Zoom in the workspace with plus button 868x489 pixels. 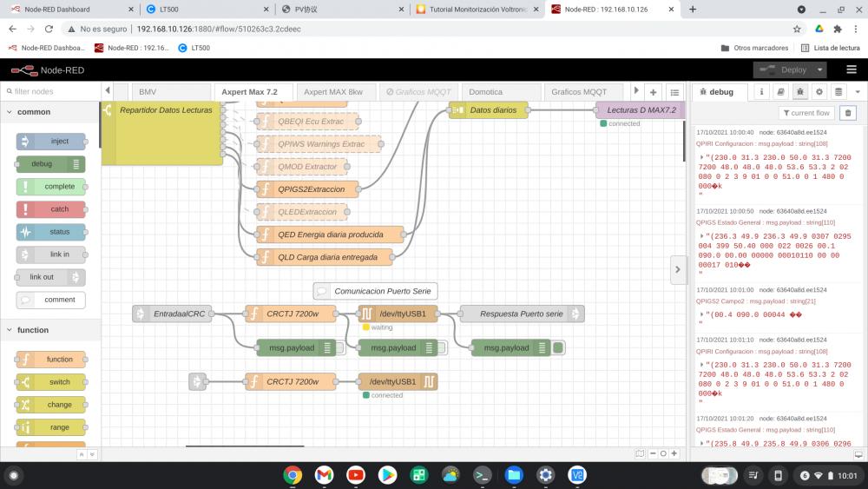pyautogui.click(x=674, y=453)
